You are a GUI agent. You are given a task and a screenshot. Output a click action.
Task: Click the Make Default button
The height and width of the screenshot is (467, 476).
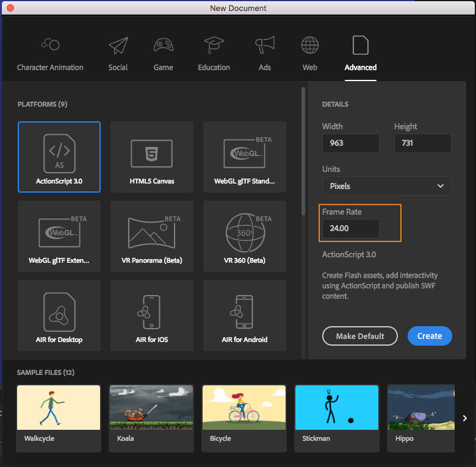[x=359, y=336]
